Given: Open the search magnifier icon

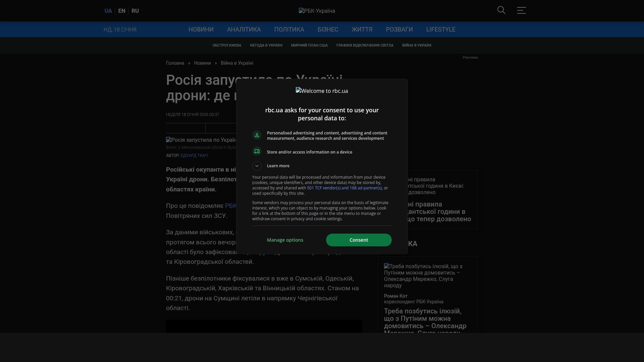Looking at the screenshot, I should 501,10.
